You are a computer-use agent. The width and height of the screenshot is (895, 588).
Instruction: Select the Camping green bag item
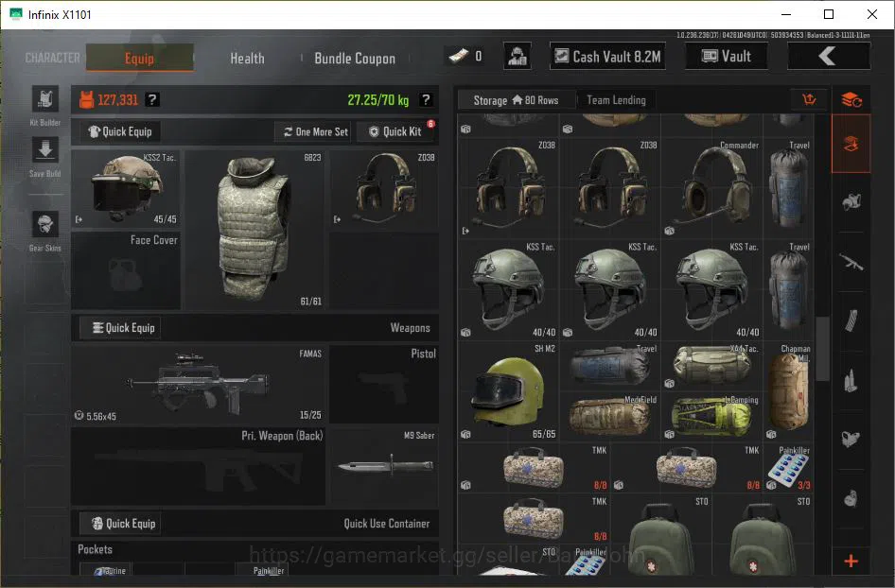coord(711,416)
